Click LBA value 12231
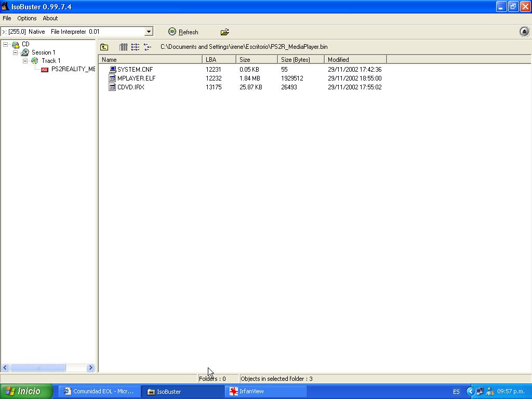 tap(214, 70)
